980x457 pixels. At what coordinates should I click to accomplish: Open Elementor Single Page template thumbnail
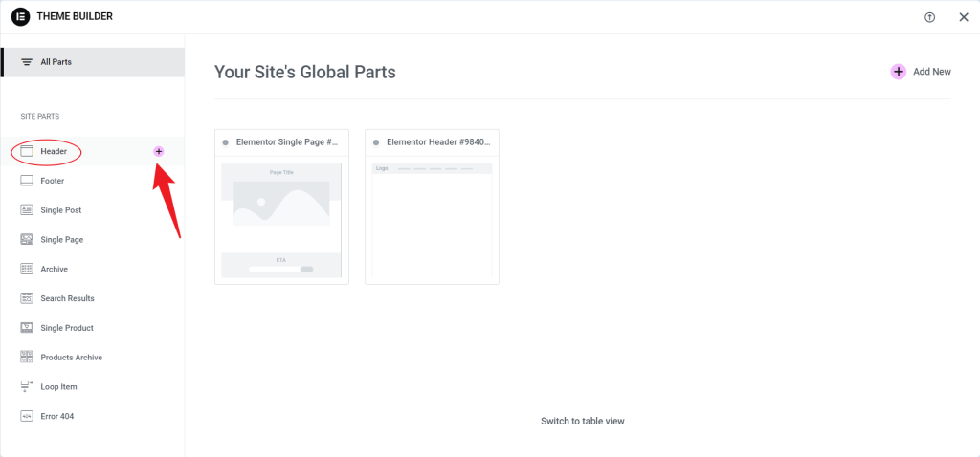(x=282, y=220)
